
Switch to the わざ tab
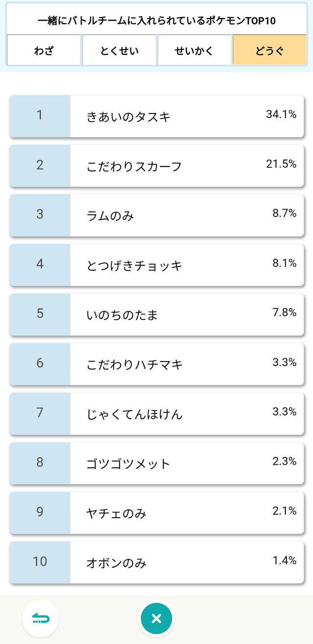[44, 50]
